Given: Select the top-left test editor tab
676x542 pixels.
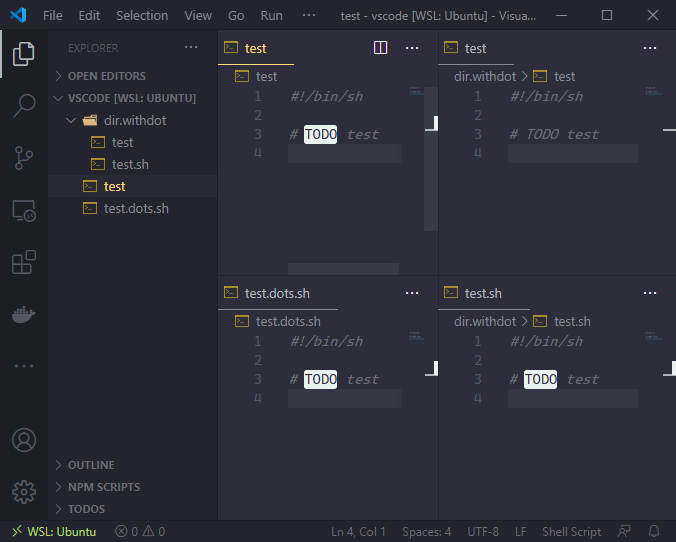Looking at the screenshot, I should click(256, 48).
